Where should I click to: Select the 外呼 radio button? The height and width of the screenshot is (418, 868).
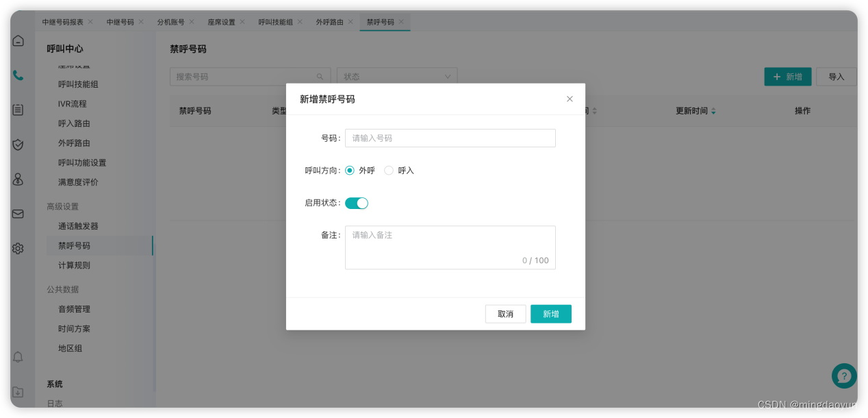pyautogui.click(x=349, y=170)
